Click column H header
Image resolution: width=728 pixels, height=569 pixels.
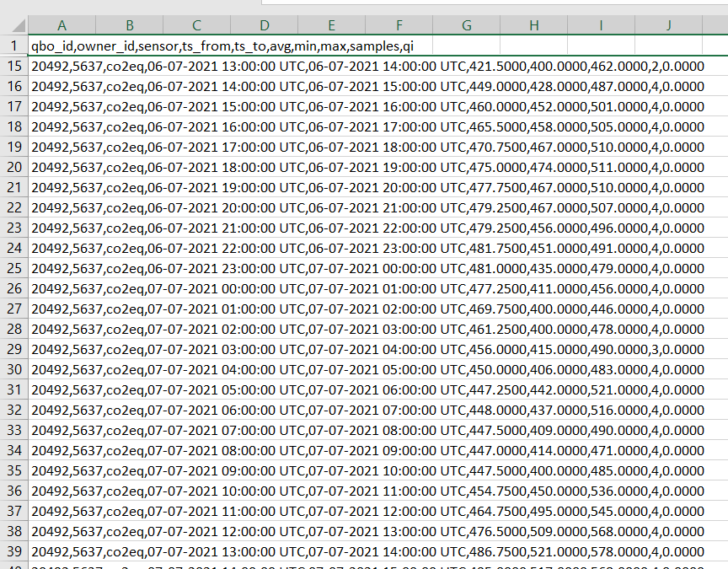(533, 25)
